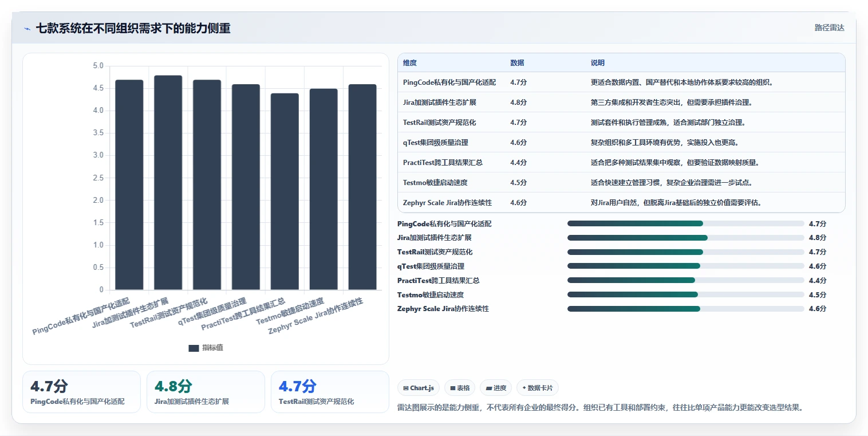Click the qTest集团级质量治理 progress bar
Image resolution: width=868 pixels, height=436 pixels.
pyautogui.click(x=686, y=266)
